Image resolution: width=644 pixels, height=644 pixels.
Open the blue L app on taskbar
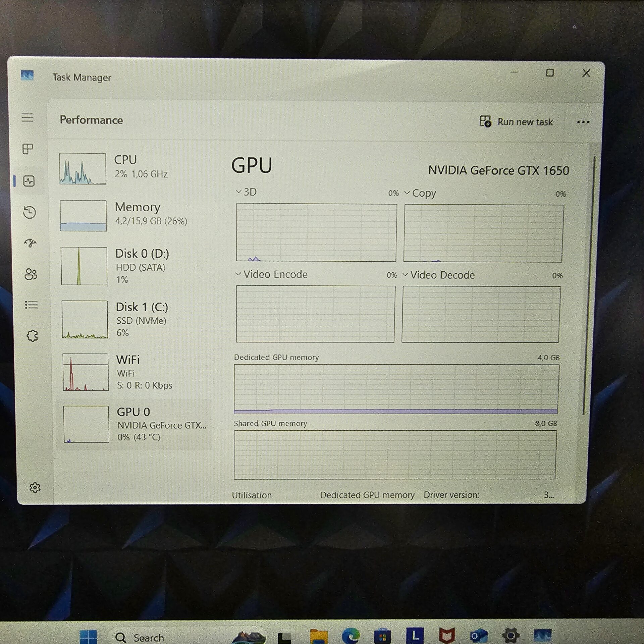tap(415, 635)
